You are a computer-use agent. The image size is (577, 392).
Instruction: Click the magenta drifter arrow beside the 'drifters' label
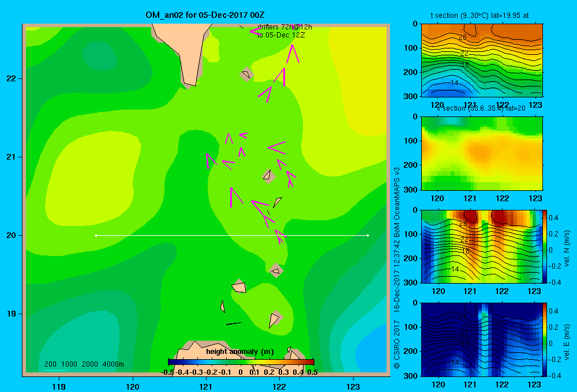point(256,31)
